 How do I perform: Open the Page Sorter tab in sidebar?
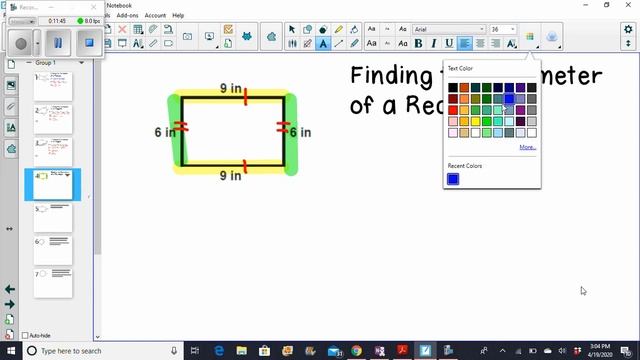(x=11, y=64)
